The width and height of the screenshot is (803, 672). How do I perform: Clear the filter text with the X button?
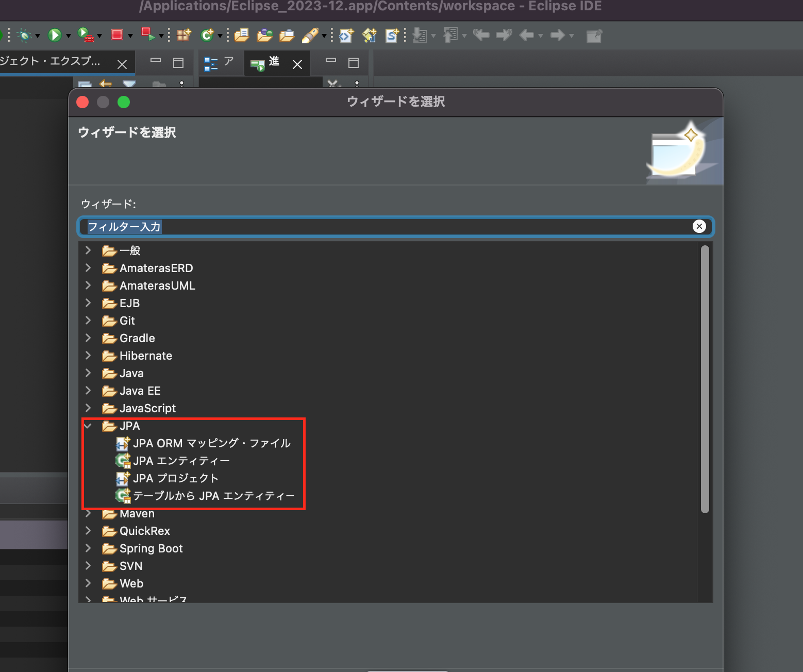point(699,226)
